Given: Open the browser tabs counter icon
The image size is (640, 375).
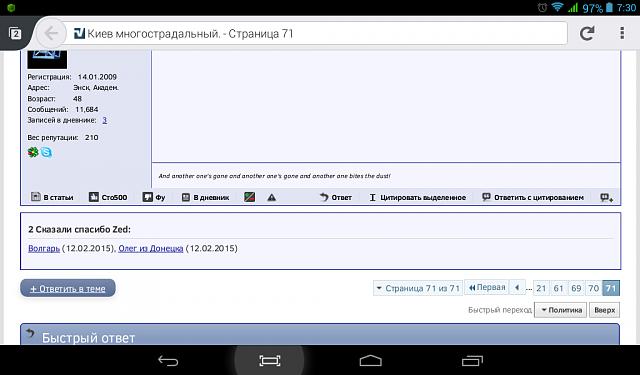Looking at the screenshot, I should 16,33.
